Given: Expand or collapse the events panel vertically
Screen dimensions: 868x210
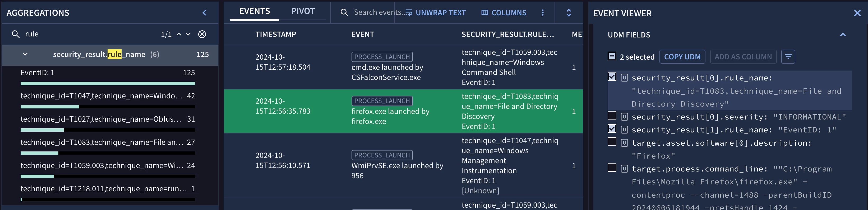Looking at the screenshot, I should point(569,12).
